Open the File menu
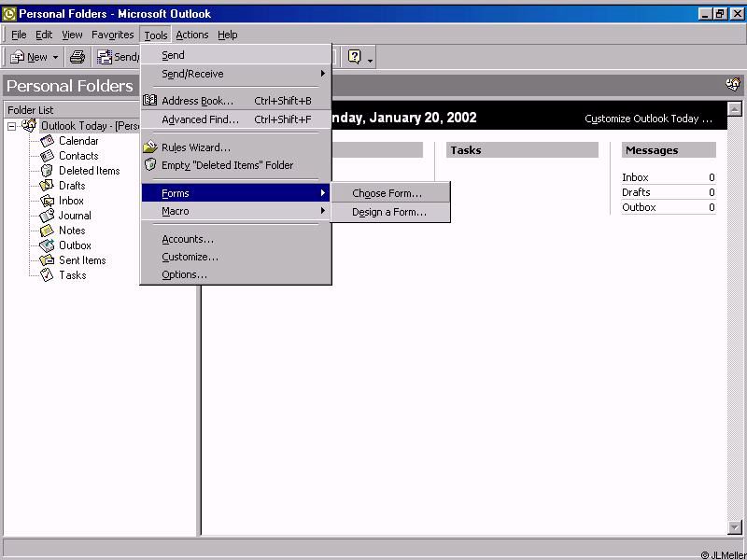747x560 pixels. click(19, 35)
